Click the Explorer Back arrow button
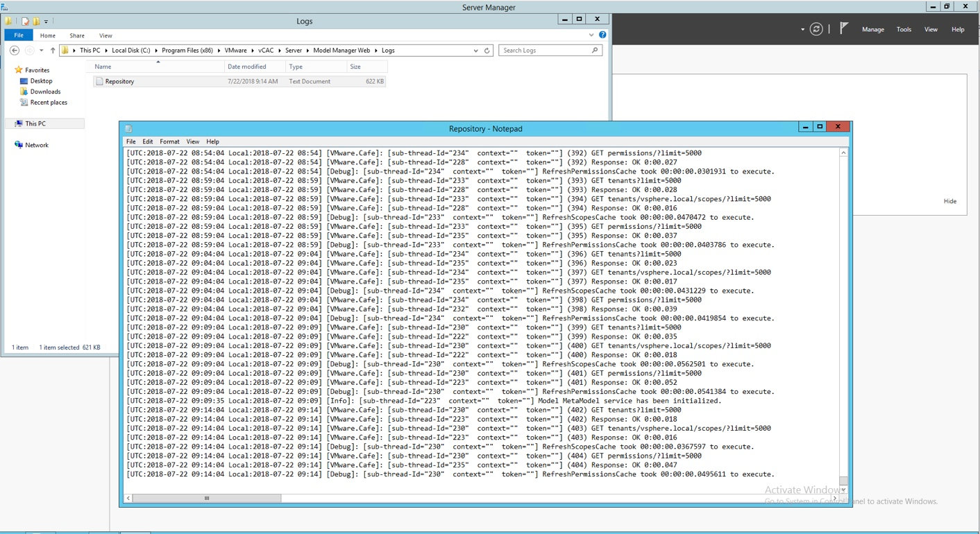Viewport: 980px width, 534px height. [13, 50]
